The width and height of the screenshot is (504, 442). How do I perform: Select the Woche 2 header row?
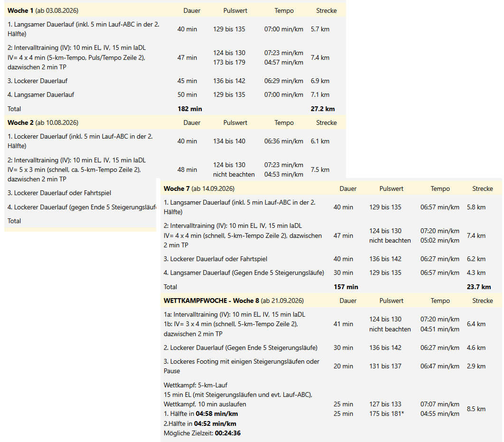tap(175, 122)
